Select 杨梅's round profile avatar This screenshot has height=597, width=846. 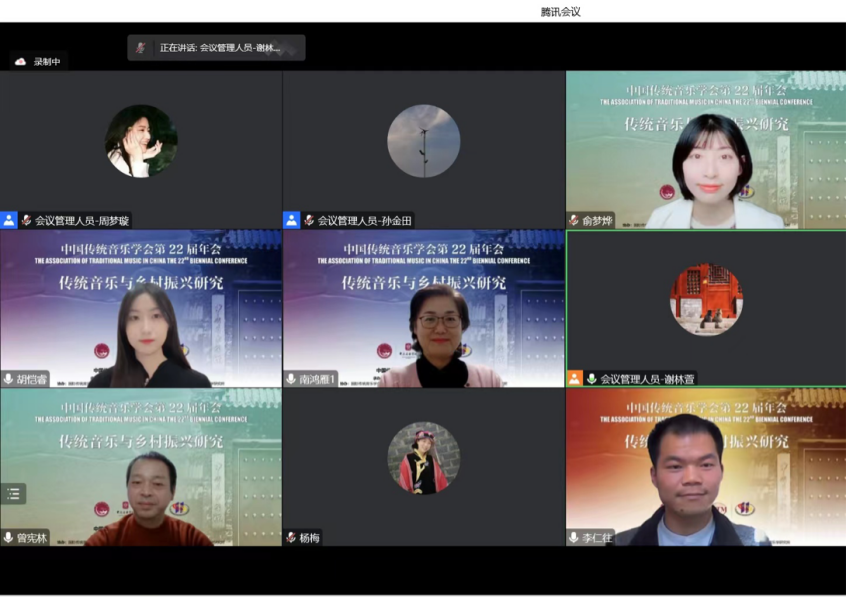[x=424, y=458]
